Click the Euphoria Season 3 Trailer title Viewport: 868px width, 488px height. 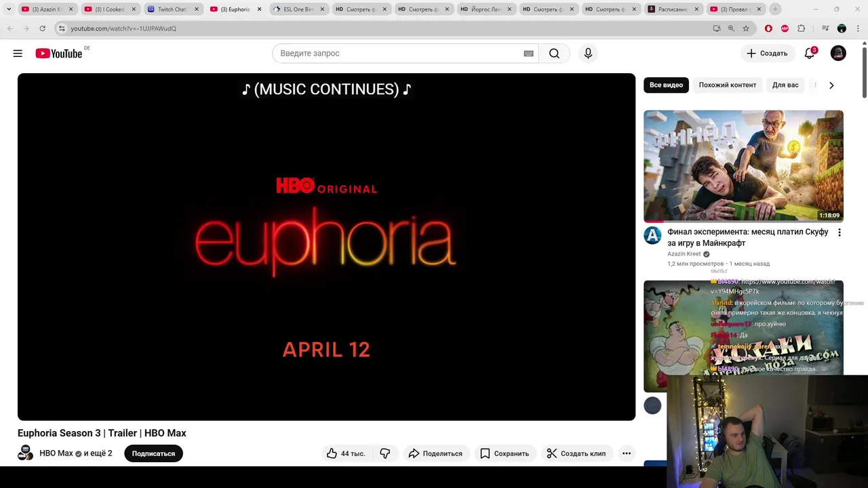(102, 433)
